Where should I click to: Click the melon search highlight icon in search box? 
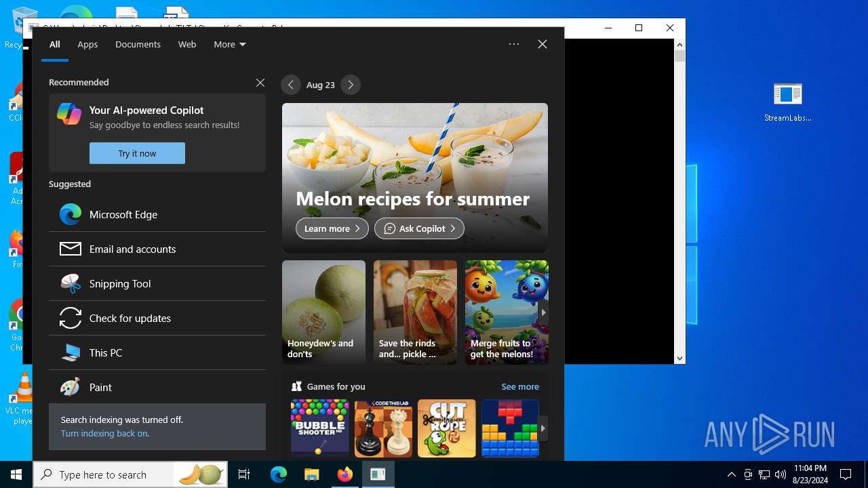coord(201,474)
